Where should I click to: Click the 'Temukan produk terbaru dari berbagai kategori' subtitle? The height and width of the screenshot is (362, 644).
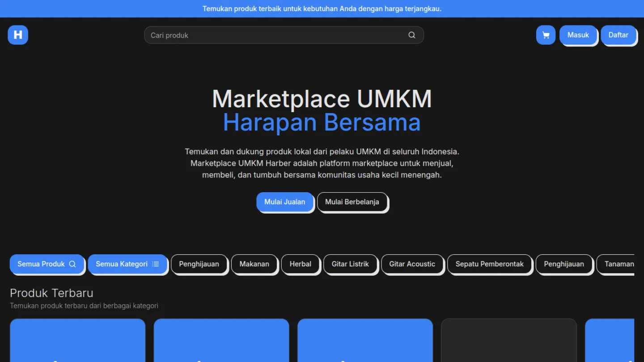click(x=84, y=306)
